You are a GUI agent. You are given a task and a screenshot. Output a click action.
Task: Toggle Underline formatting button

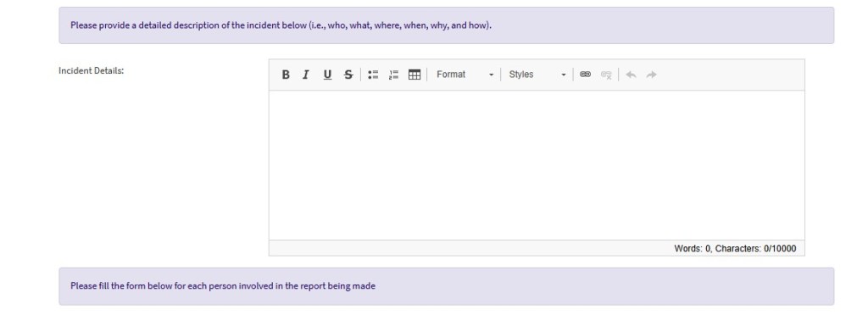(327, 75)
